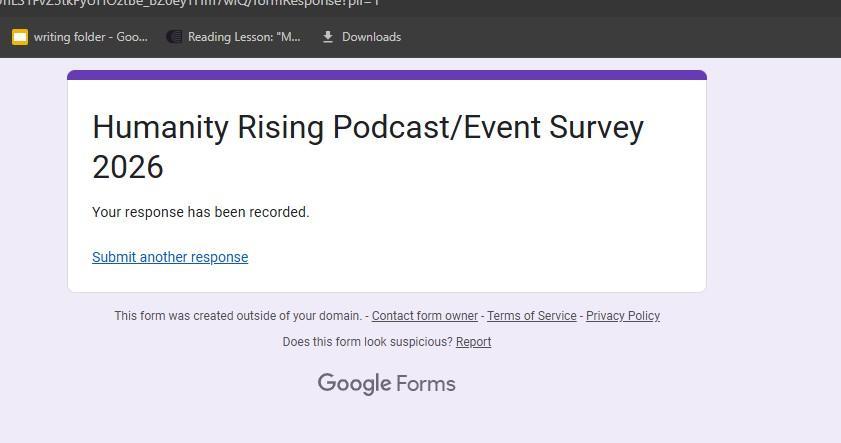Open the "Reading Lesson" bookmark label
The width and height of the screenshot is (841, 443).
[244, 37]
